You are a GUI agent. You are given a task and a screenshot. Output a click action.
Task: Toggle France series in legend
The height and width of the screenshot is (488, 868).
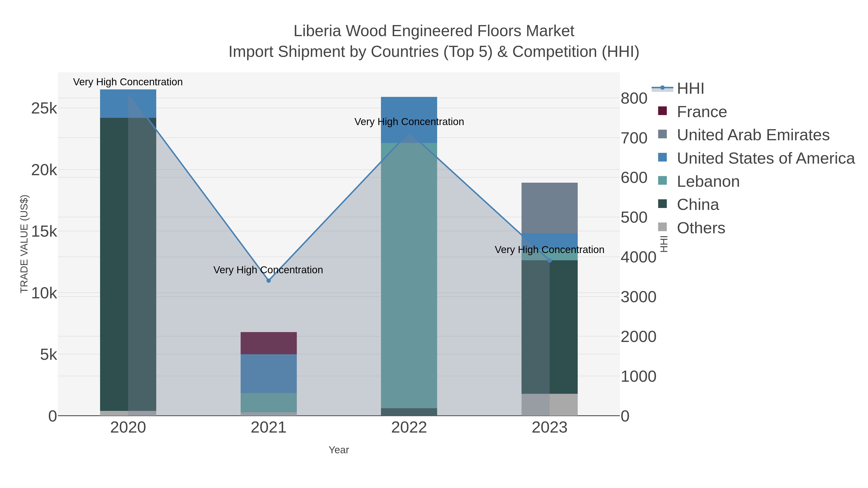[692, 112]
